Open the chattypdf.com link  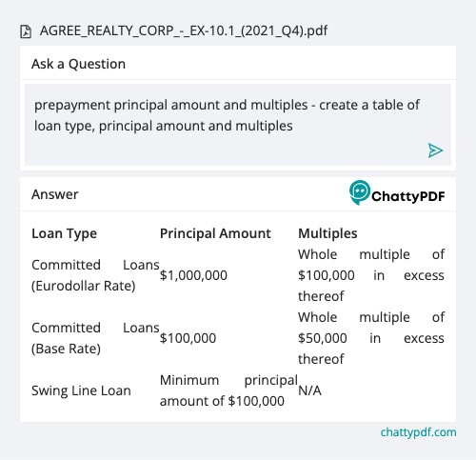(418, 432)
